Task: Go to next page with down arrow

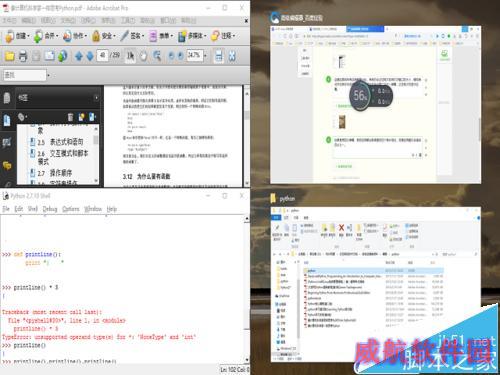Action: [x=90, y=56]
